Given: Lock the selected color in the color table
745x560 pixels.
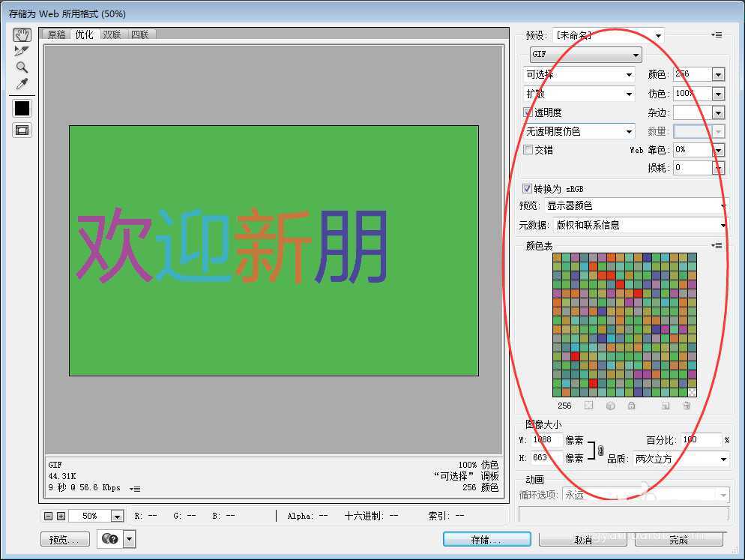Looking at the screenshot, I should (632, 406).
